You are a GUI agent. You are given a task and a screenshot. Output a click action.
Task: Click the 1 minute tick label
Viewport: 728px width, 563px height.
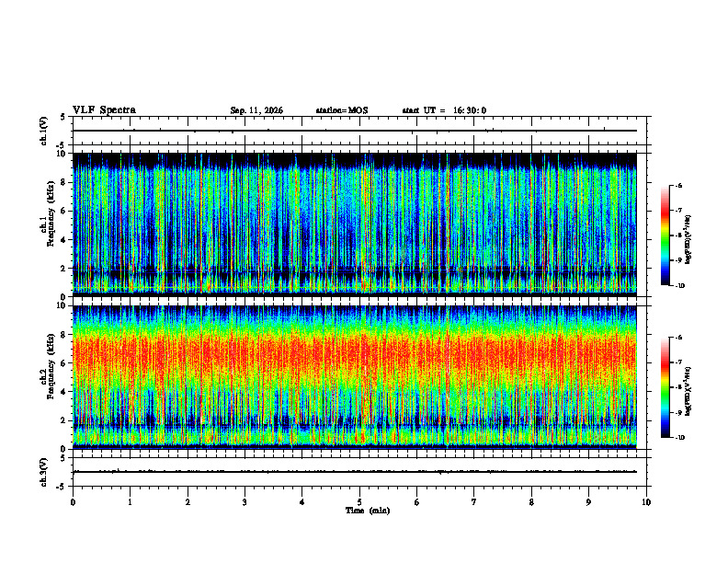(130, 502)
